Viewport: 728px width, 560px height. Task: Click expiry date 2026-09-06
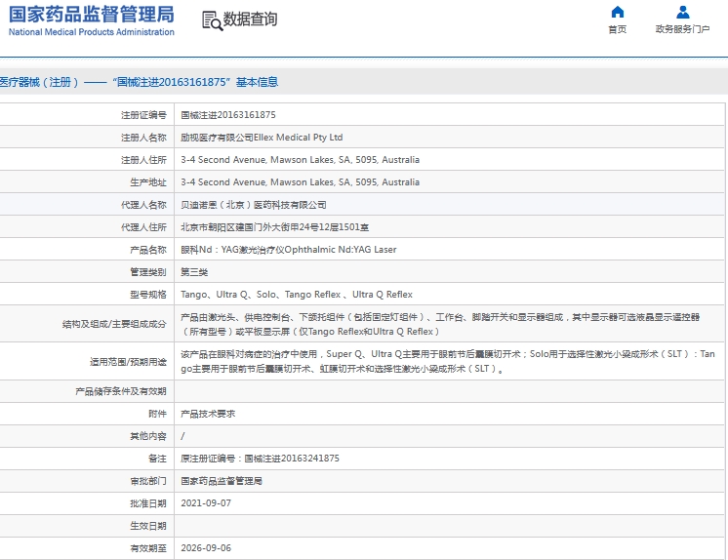pyautogui.click(x=206, y=548)
